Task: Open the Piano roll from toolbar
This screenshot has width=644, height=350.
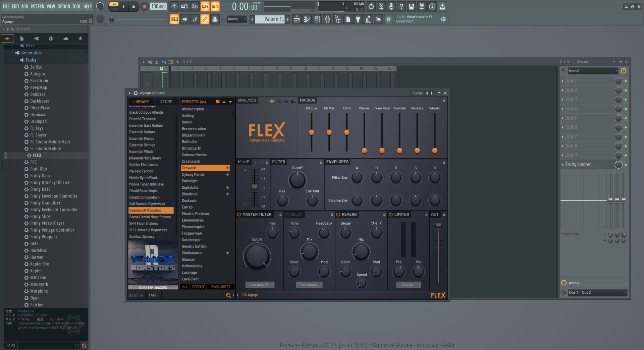Action: (x=307, y=19)
